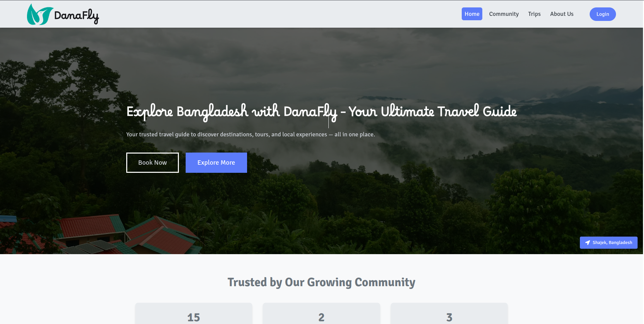Click the paper plane location icon

click(x=588, y=243)
